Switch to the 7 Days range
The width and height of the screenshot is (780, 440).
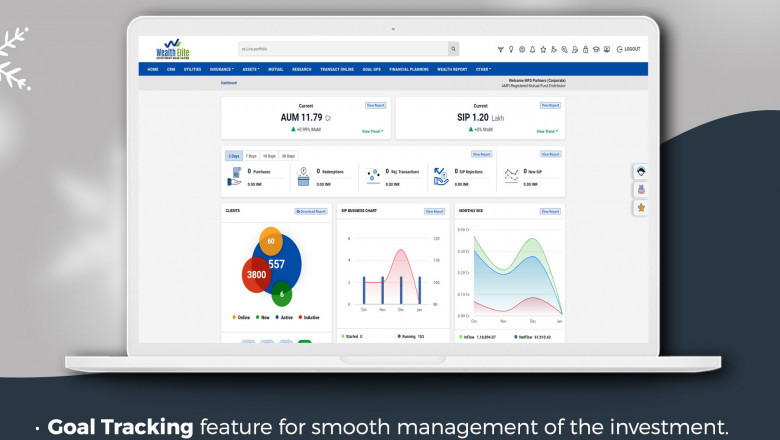(x=251, y=156)
